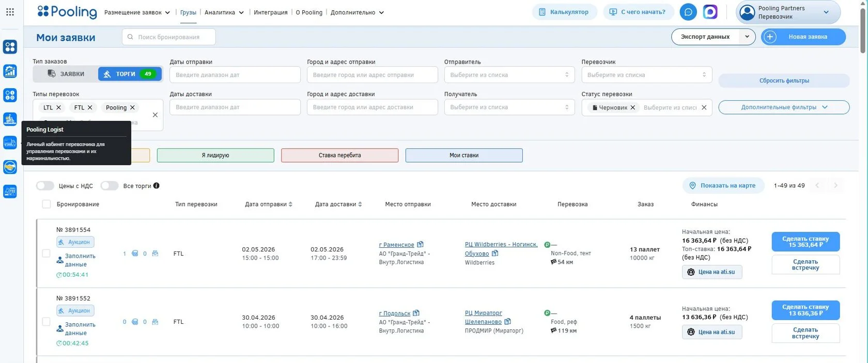Expand Дополнительные фильтры
Image resolution: width=868 pixels, height=363 pixels.
[x=784, y=107]
